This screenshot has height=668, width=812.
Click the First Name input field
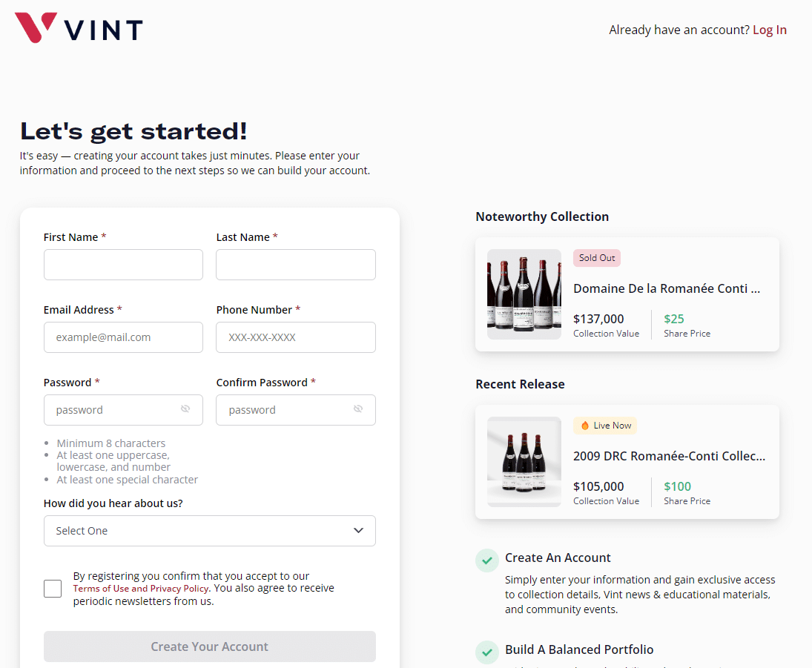(123, 265)
